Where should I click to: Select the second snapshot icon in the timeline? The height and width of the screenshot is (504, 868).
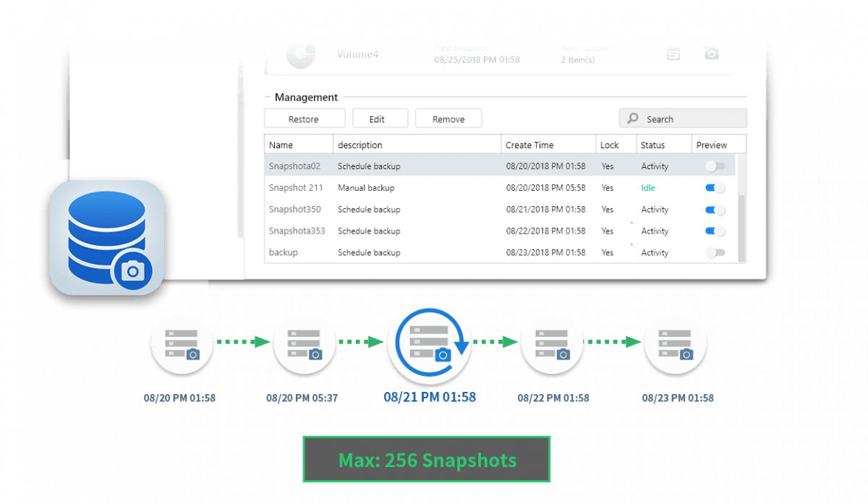click(x=305, y=342)
